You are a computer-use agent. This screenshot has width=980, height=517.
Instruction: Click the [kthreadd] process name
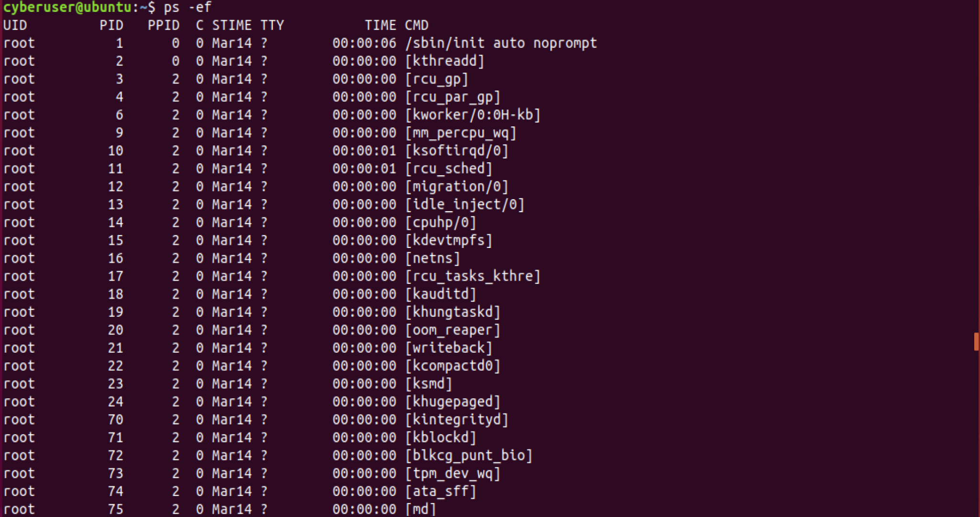445,61
